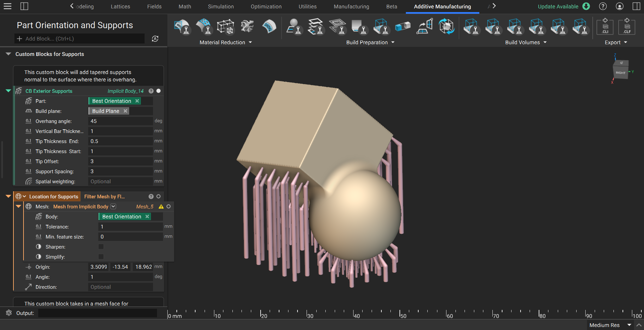Toggle visibility of Location for Supports block
This screenshot has height=330, width=644.
point(159,196)
